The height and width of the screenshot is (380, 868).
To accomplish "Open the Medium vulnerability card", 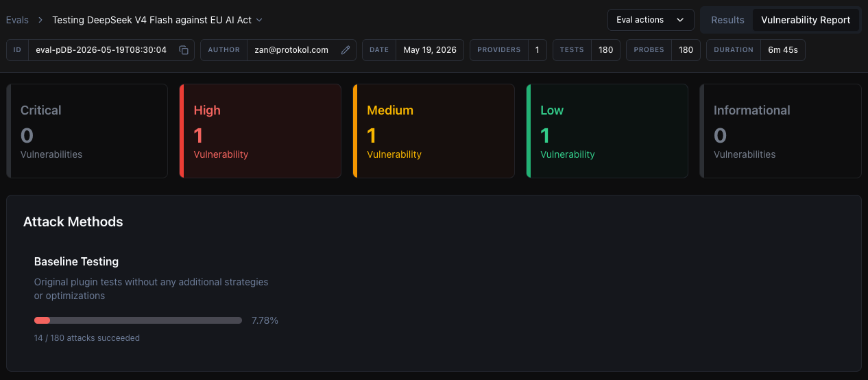I will click(434, 131).
